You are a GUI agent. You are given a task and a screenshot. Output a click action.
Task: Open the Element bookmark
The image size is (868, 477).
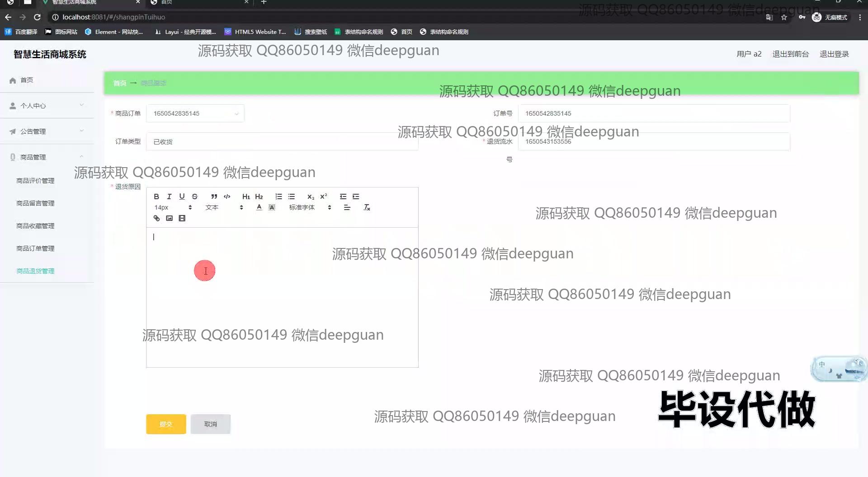point(114,32)
